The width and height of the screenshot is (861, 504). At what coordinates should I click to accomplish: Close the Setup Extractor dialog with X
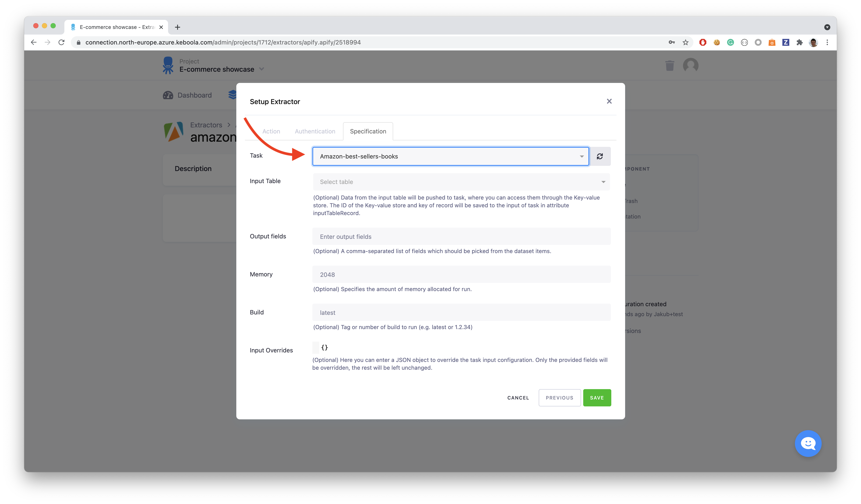(609, 101)
